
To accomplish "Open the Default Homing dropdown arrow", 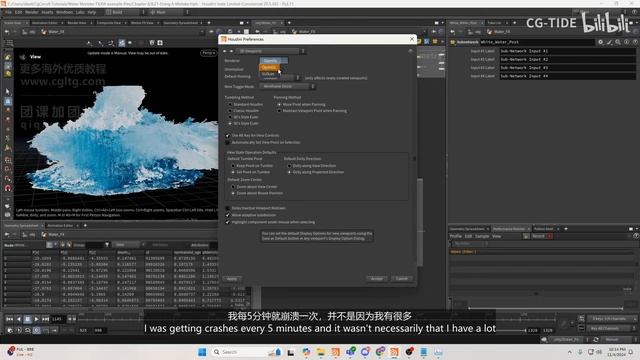I will pos(298,78).
